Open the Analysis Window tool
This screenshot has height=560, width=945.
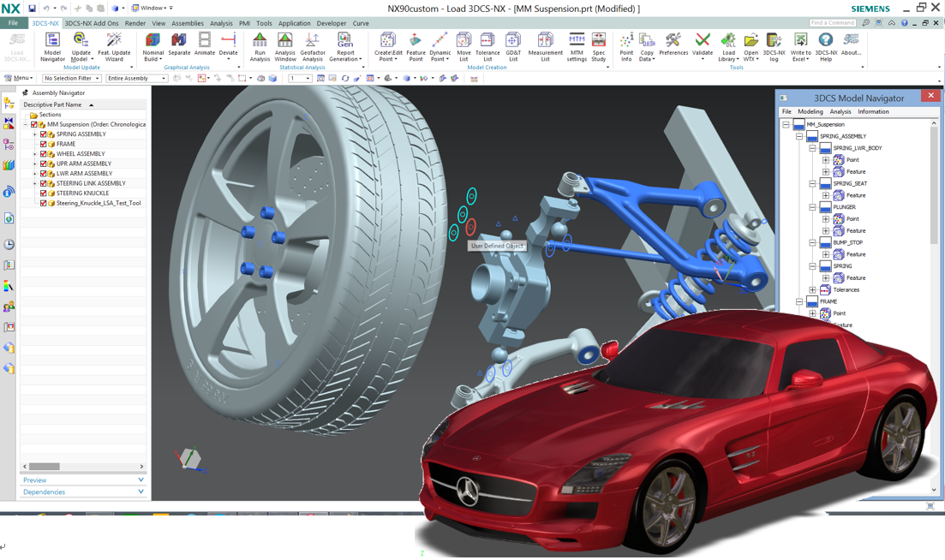[285, 46]
